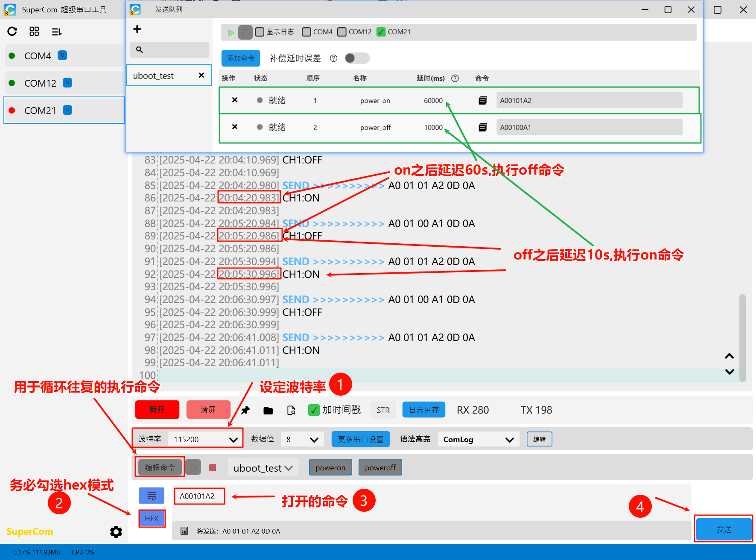Screen dimensions: 756x560
Task: Toggle HEX send mode
Action: [152, 518]
